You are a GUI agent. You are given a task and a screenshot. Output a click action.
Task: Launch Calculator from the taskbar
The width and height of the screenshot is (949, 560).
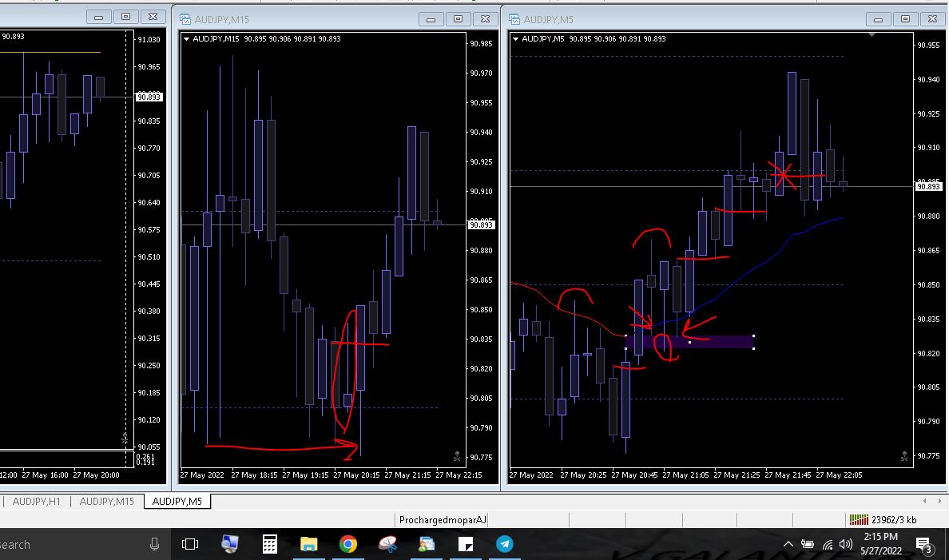tap(269, 544)
